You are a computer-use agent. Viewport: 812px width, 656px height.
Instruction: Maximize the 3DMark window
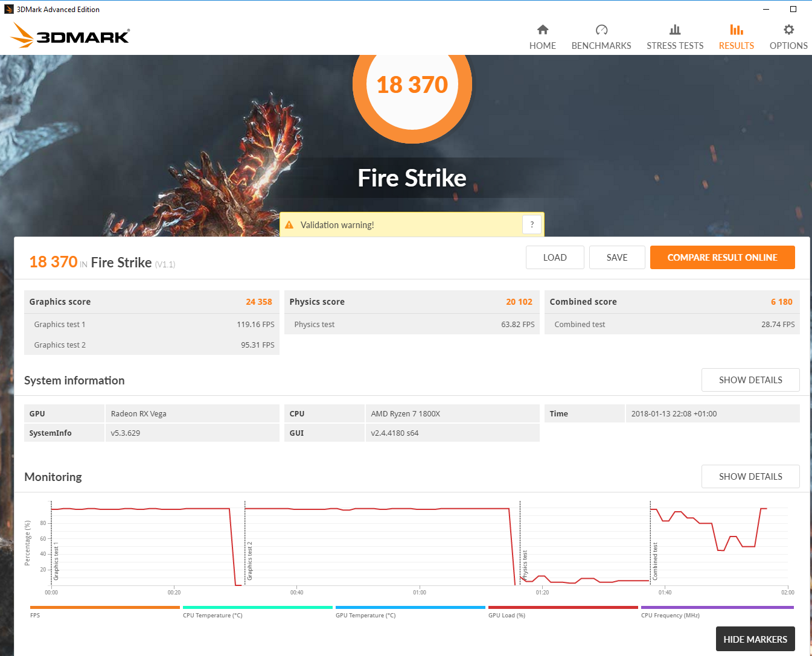pos(793,9)
